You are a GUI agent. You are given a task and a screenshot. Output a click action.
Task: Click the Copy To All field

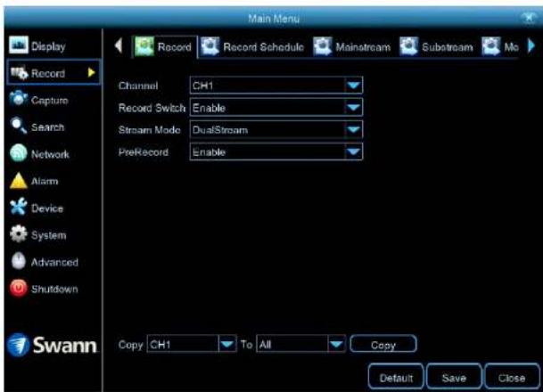coord(300,344)
